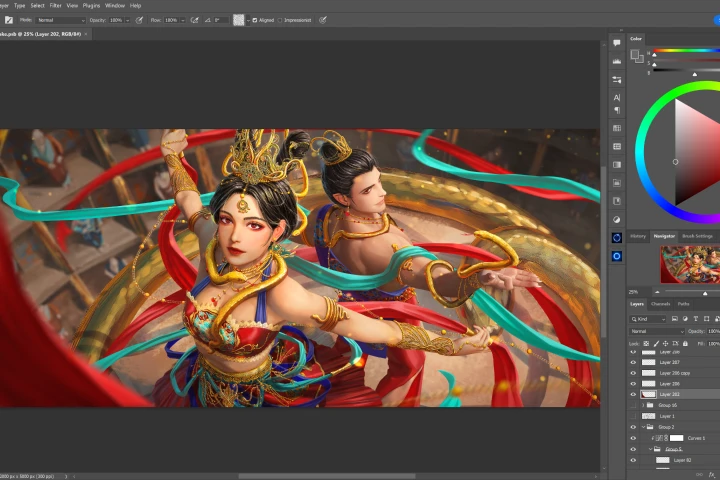Open the Comments panel icon
720x480 pixels.
click(617, 43)
